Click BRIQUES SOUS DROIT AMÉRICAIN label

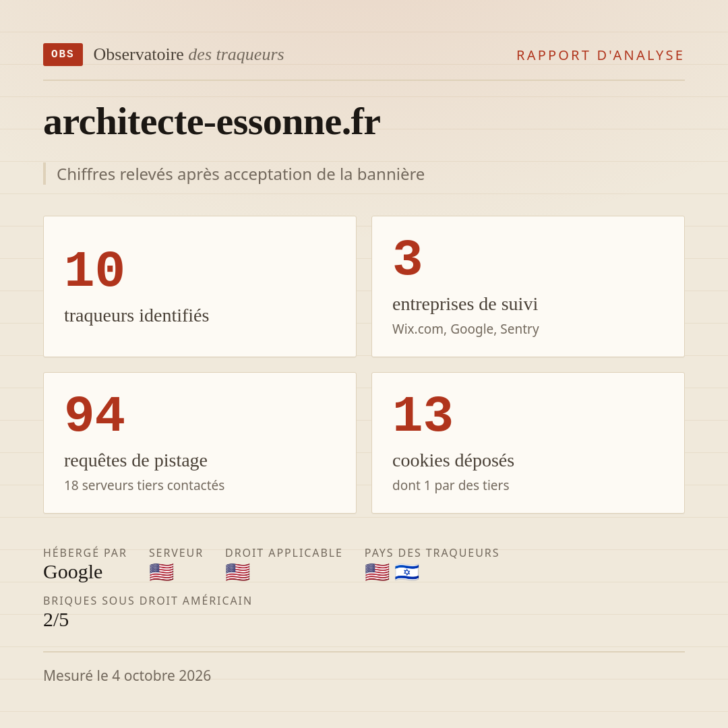[x=148, y=601]
